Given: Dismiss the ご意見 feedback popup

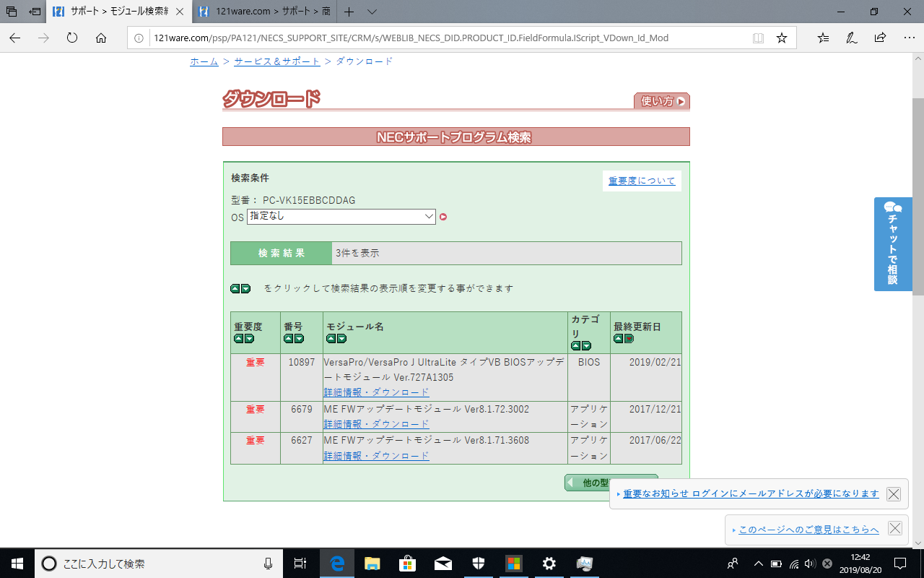Looking at the screenshot, I should pos(895,528).
